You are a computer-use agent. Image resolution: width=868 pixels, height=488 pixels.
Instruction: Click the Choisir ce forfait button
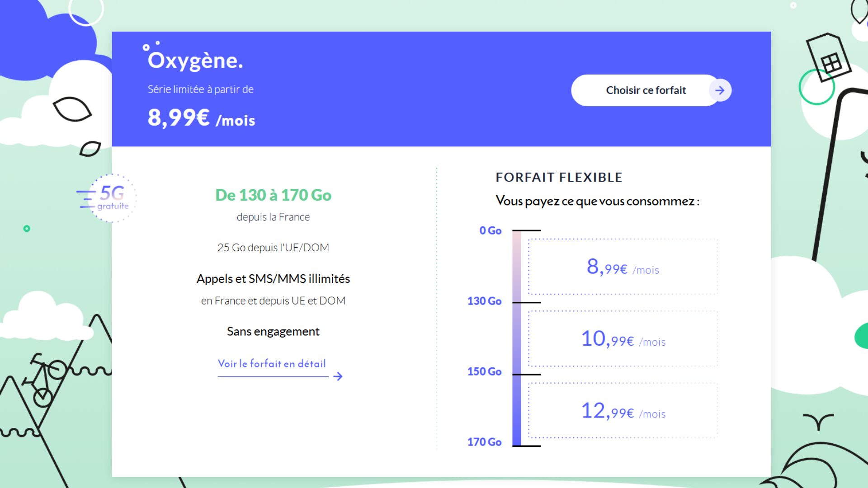coord(645,90)
